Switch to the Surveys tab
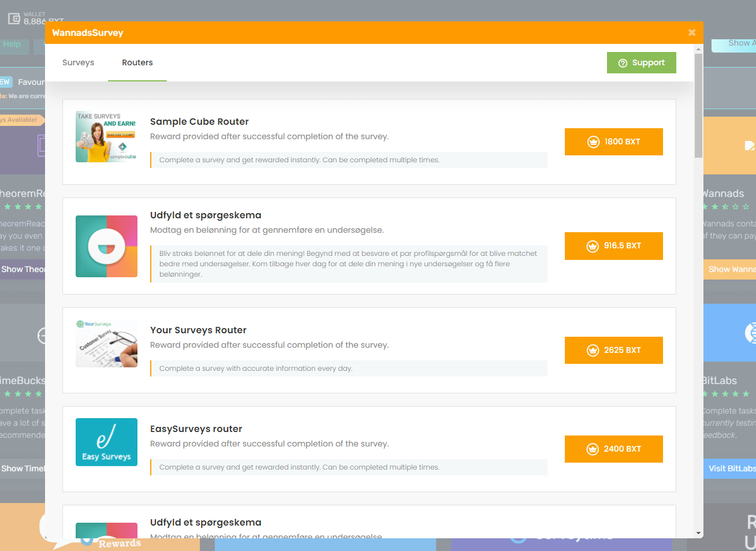Screen dimensions: 756x551 (x=78, y=62)
